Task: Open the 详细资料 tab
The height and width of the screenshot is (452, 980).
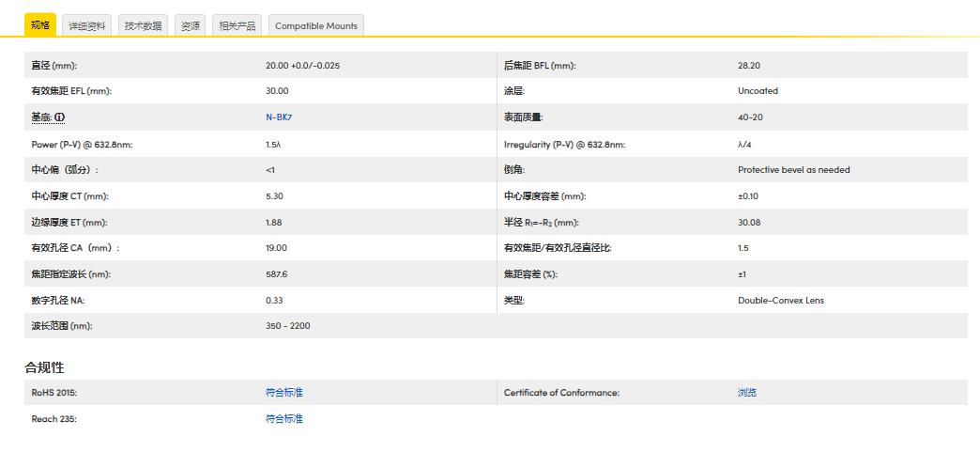Action: click(87, 25)
